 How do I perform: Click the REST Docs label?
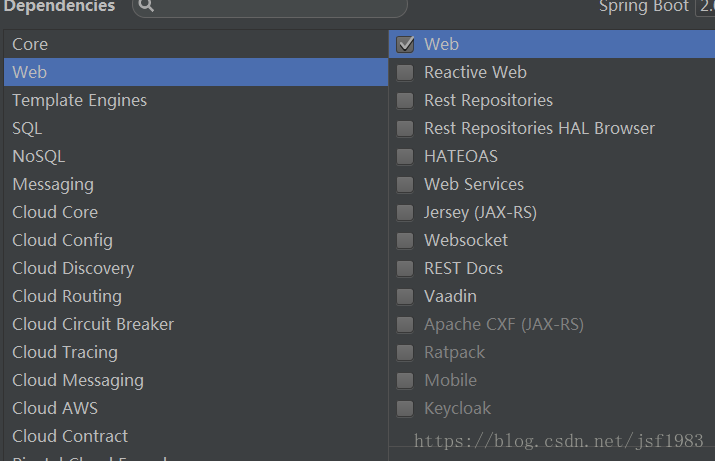coord(463,269)
